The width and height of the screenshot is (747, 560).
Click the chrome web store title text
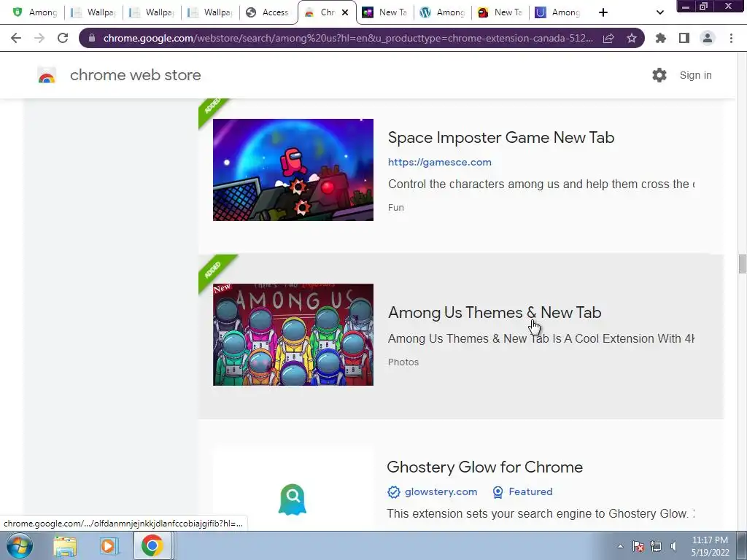(x=135, y=75)
